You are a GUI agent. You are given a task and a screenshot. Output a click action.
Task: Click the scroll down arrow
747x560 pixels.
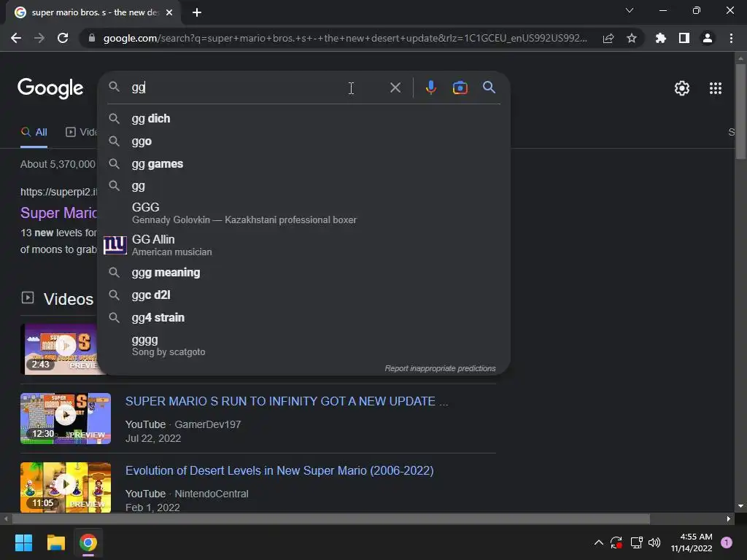click(x=740, y=506)
